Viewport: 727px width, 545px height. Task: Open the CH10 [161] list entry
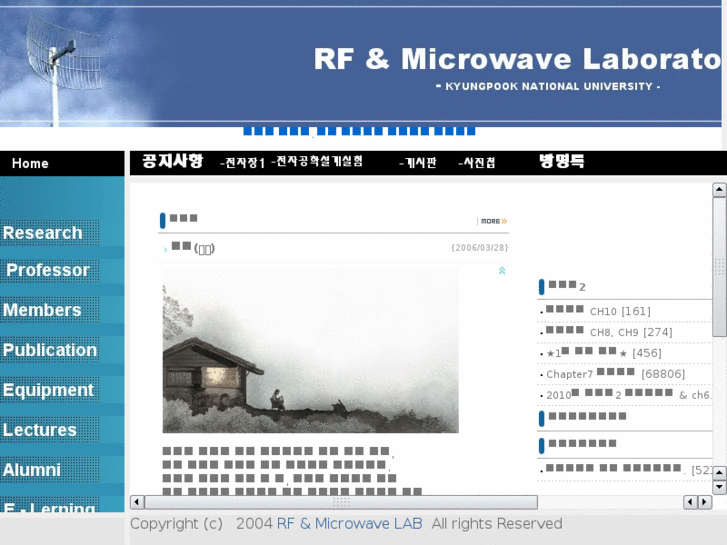598,311
